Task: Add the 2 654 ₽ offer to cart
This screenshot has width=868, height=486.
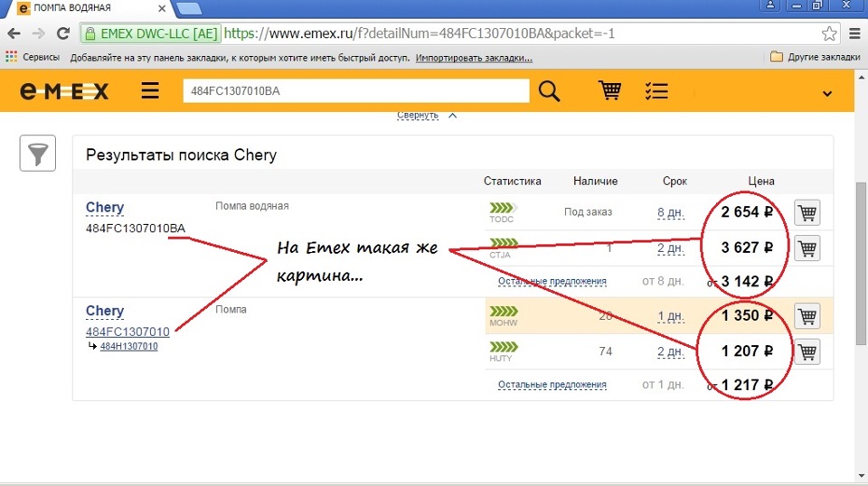Action: point(807,212)
